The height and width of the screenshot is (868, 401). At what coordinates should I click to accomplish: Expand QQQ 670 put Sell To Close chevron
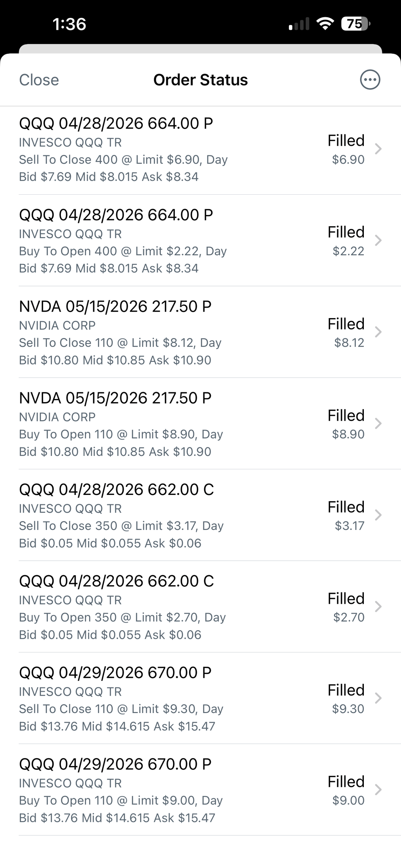(x=378, y=699)
